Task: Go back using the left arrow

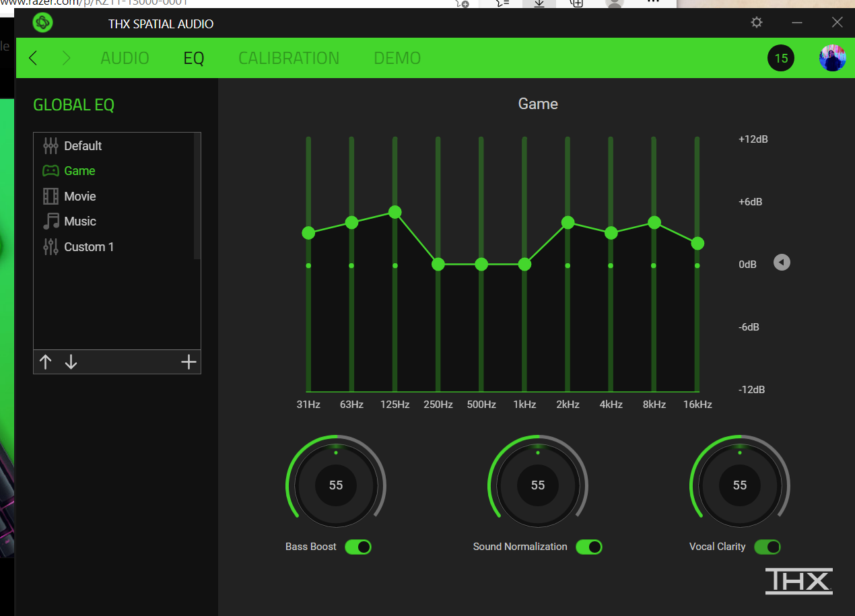Action: tap(33, 58)
